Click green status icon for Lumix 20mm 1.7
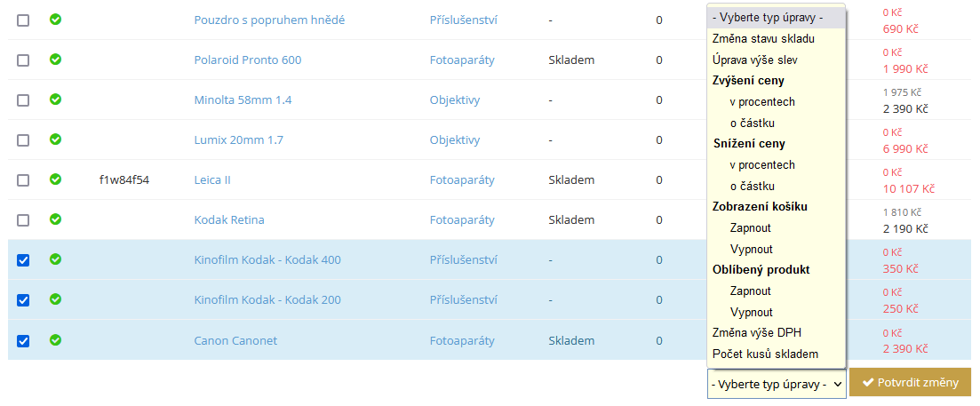This screenshot has height=406, width=980. [56, 139]
